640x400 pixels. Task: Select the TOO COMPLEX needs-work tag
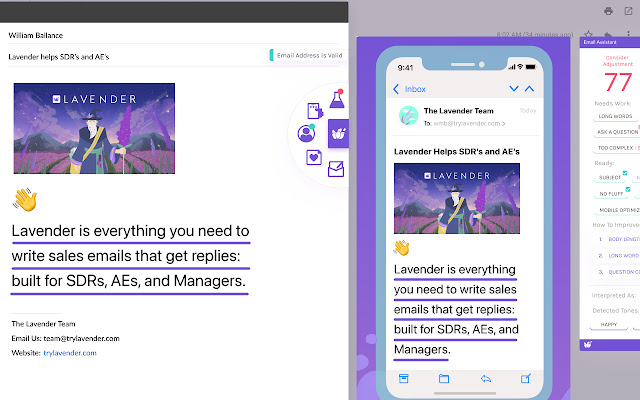coord(617,148)
